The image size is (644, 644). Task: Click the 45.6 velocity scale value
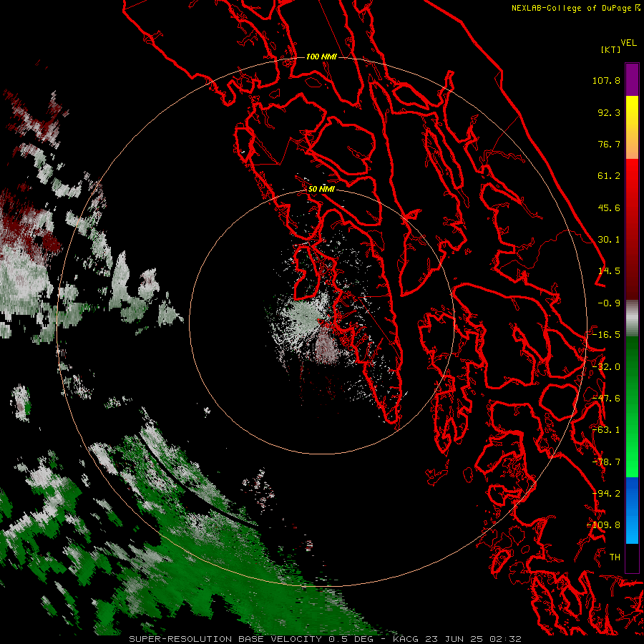pos(609,208)
